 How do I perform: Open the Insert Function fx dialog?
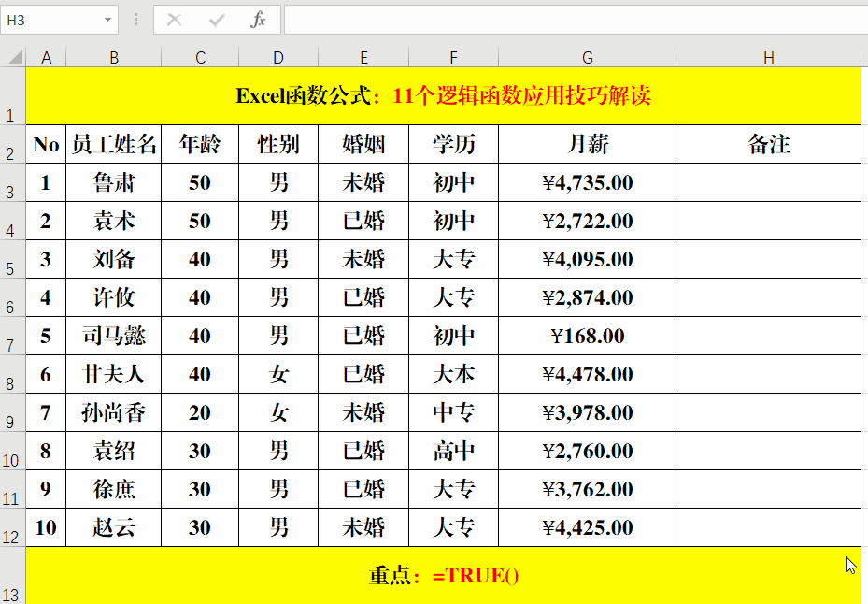click(x=258, y=20)
